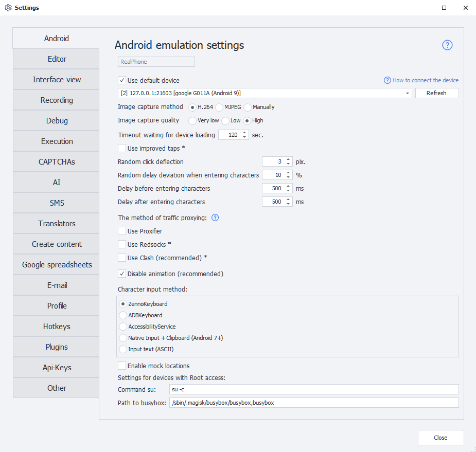Screen dimensions: 476x452
Task: Open the Translators tab
Action: click(57, 224)
